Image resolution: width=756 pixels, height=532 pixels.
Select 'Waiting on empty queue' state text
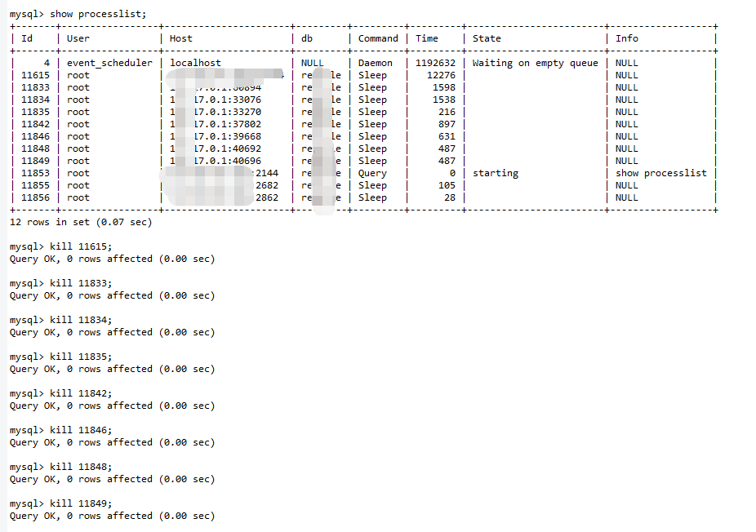[x=536, y=63]
